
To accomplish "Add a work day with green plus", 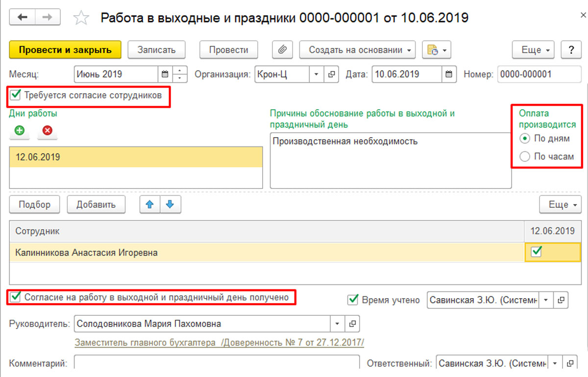I will (x=20, y=131).
